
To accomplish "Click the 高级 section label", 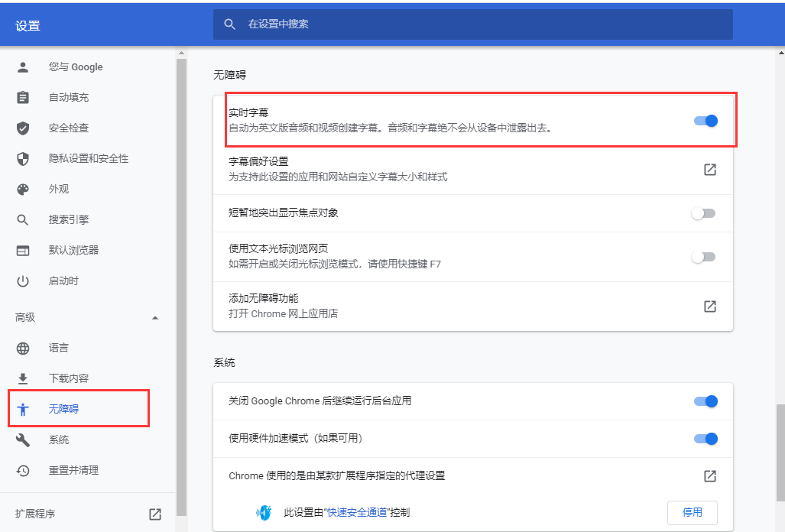I will [x=25, y=317].
